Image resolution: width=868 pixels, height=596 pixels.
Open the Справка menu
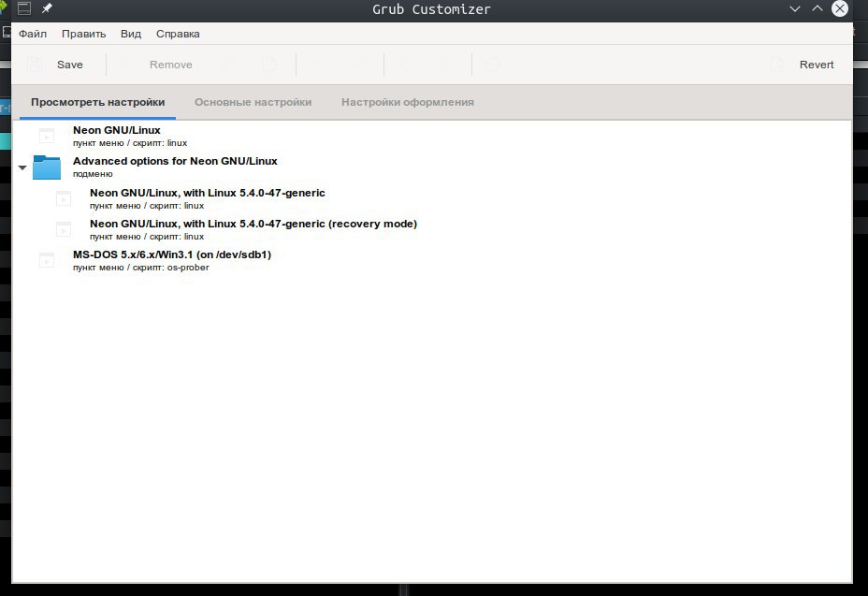click(x=178, y=34)
